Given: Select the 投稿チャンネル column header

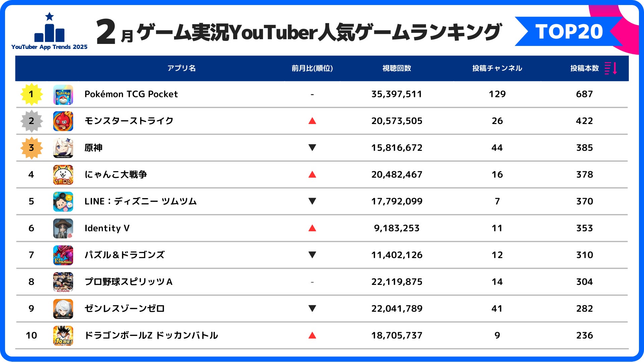Looking at the screenshot, I should coord(497,68).
